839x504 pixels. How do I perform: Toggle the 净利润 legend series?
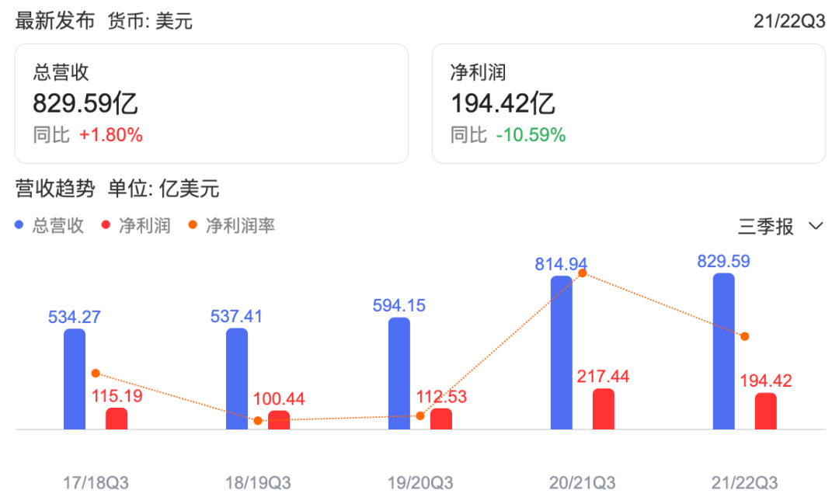point(136,225)
